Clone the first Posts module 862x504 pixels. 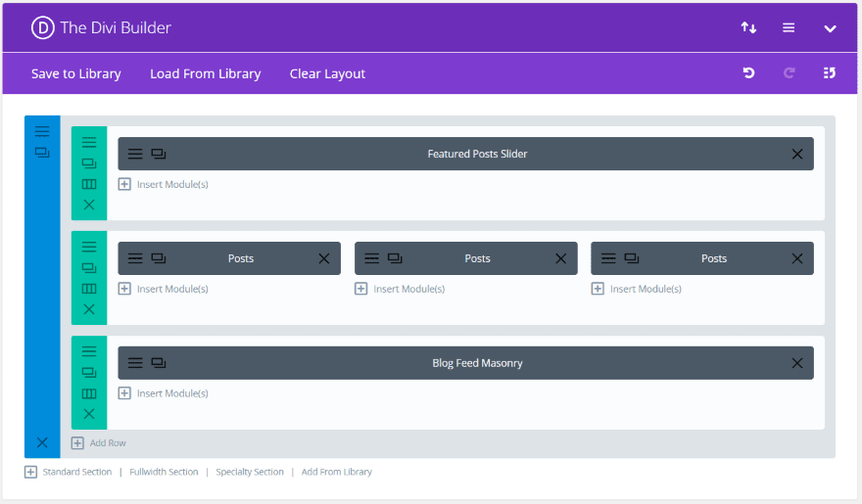(x=159, y=258)
